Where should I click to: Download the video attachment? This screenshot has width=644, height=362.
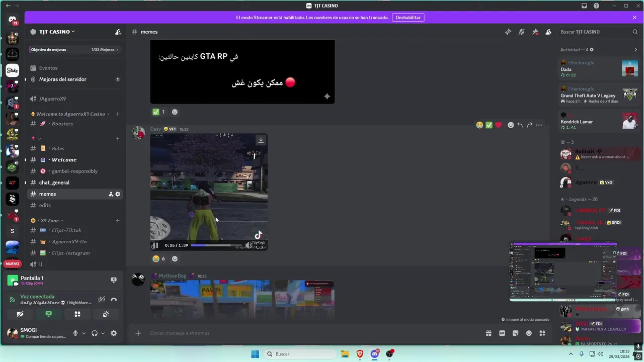[261, 140]
